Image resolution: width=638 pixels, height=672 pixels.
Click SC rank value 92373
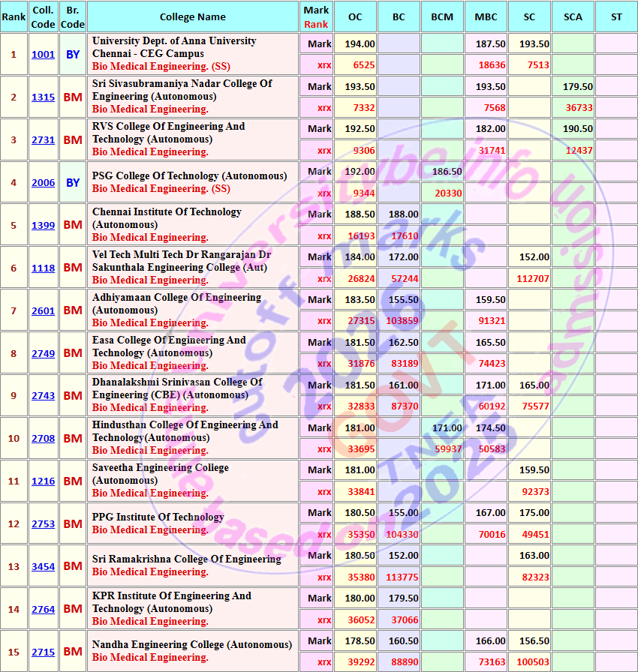click(x=535, y=491)
